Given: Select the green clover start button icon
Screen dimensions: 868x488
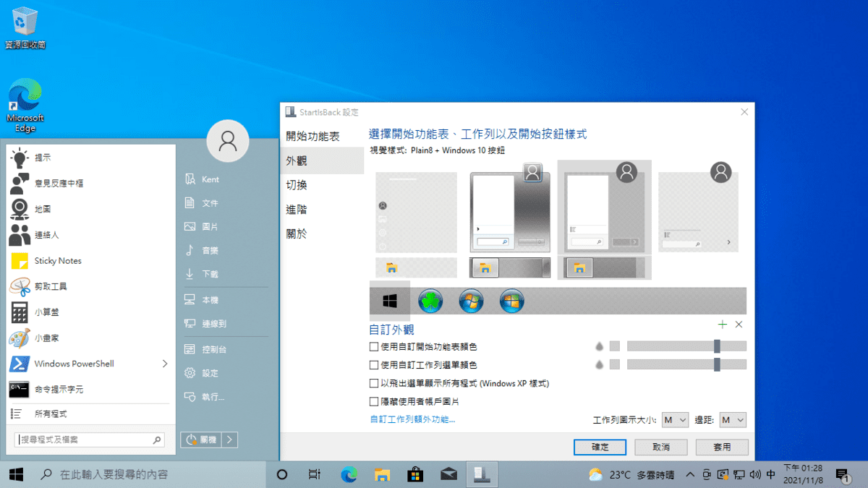Looking at the screenshot, I should click(x=430, y=301).
